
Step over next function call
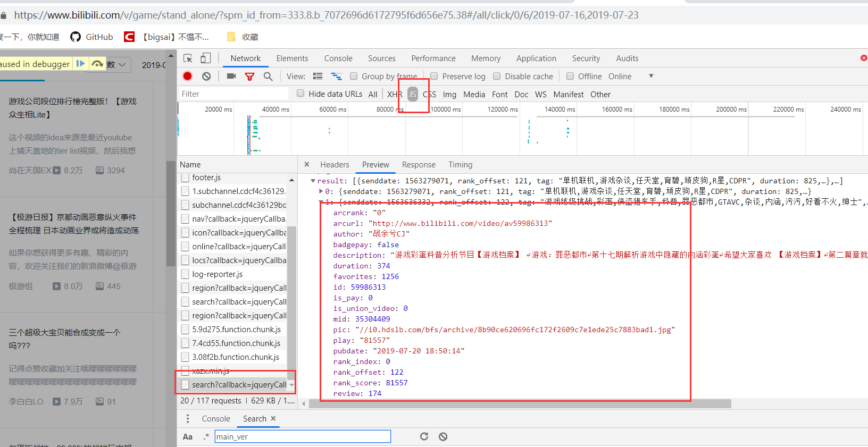(x=97, y=64)
